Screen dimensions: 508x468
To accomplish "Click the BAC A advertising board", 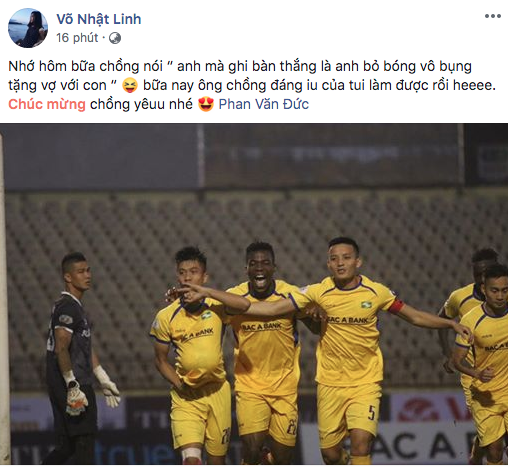I will click(420, 445).
